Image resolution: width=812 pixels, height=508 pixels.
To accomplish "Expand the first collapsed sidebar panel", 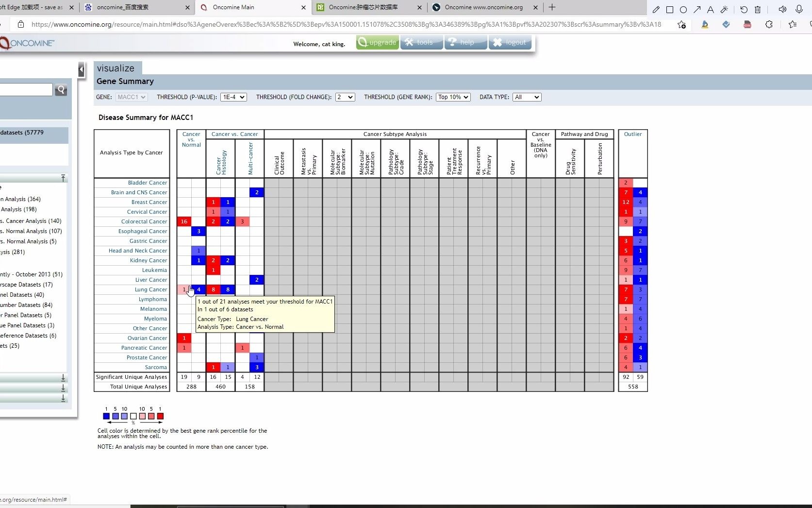I will pos(63,378).
